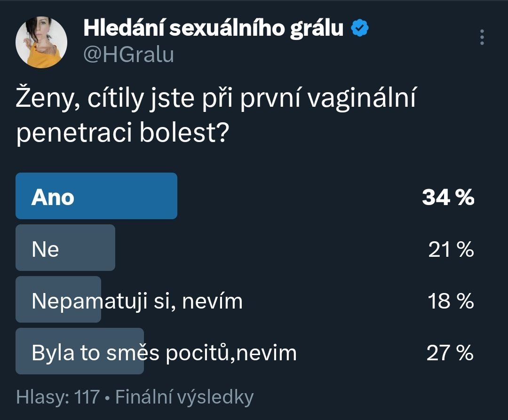Click the "18 %" result percentage
Image resolution: width=508 pixels, height=420 pixels.
click(450, 301)
